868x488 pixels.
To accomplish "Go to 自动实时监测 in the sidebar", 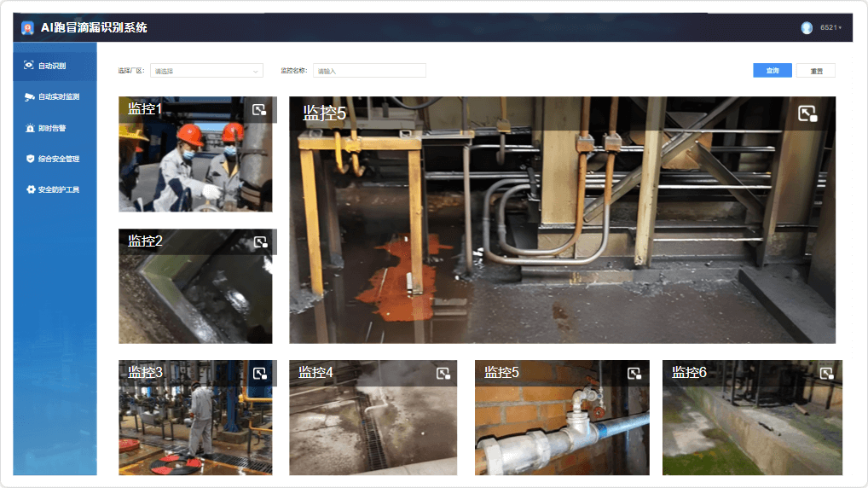I will click(x=58, y=96).
